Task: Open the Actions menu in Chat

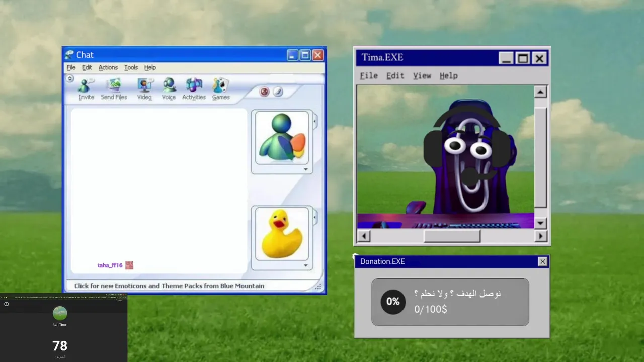Action: point(108,67)
